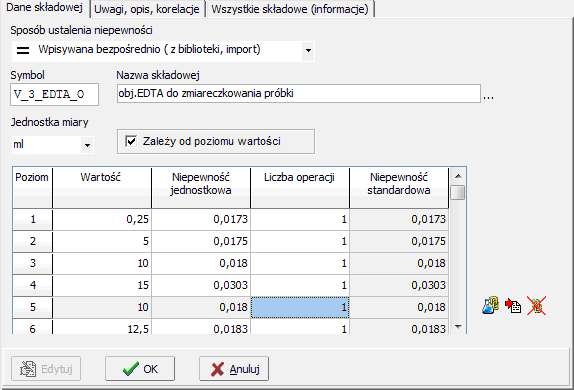Click standard uncertainty cell 0,018 in row 5
Viewport: 574px width, 390px height.
click(399, 307)
